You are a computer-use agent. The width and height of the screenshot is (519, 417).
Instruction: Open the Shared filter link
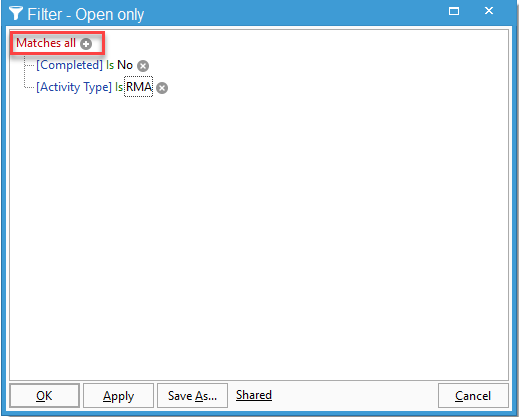tap(254, 395)
